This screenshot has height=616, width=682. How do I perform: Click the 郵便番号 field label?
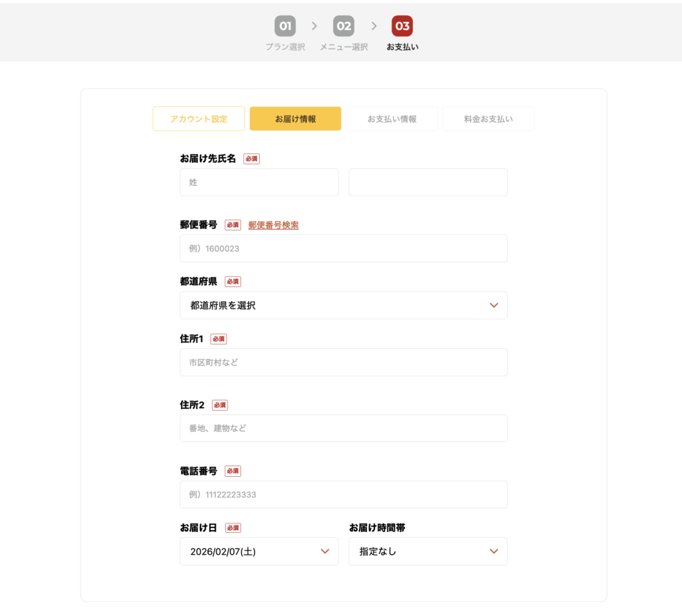point(198,225)
